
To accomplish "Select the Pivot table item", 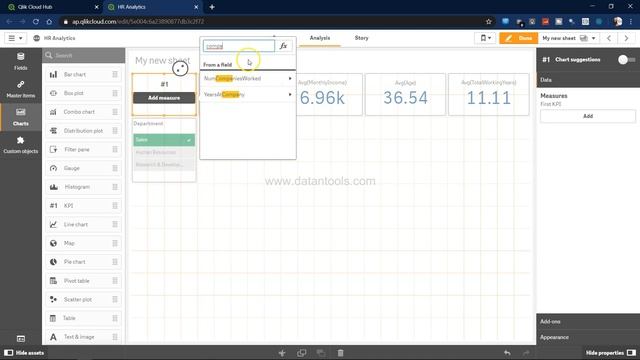I will 84,281.
